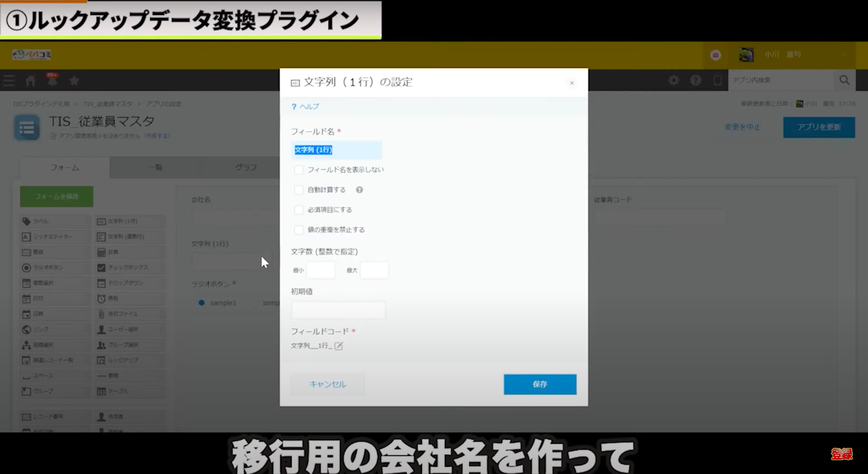
Task: Click the help icon next to 自動計算する
Action: pos(359,190)
